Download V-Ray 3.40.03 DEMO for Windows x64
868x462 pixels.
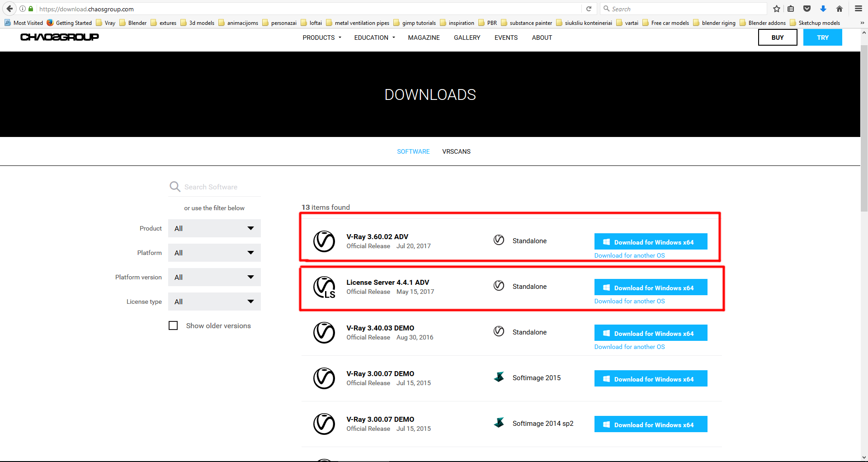(651, 333)
